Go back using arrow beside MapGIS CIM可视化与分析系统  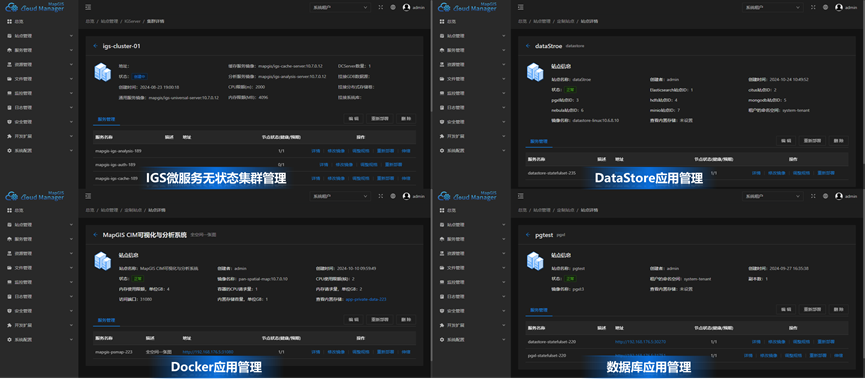pyautogui.click(x=95, y=234)
